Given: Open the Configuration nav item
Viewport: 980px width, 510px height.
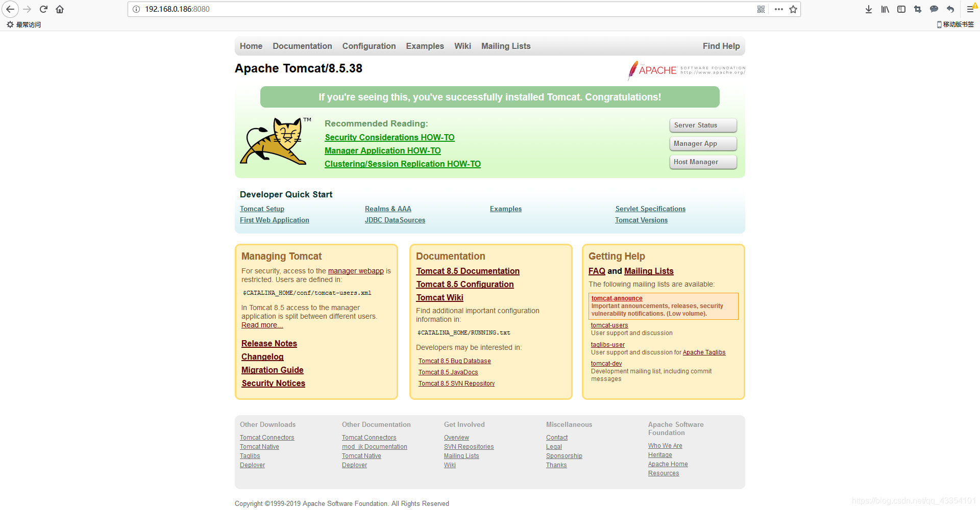Looking at the screenshot, I should tap(369, 46).
